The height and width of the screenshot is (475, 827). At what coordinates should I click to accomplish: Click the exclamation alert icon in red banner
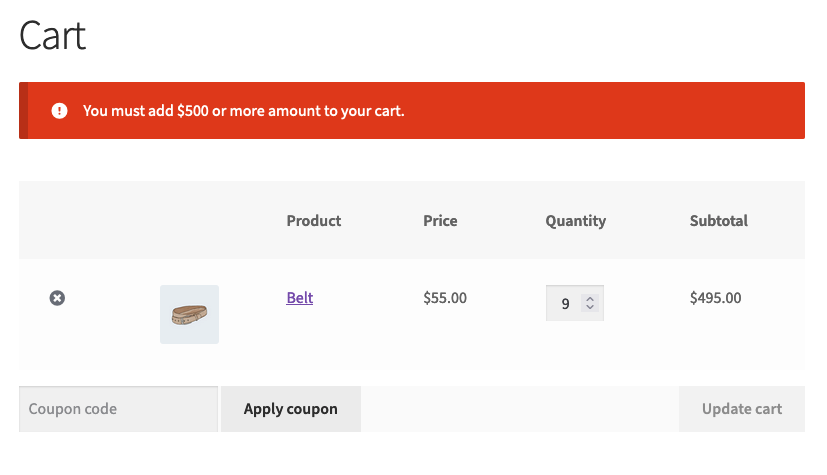coord(60,111)
